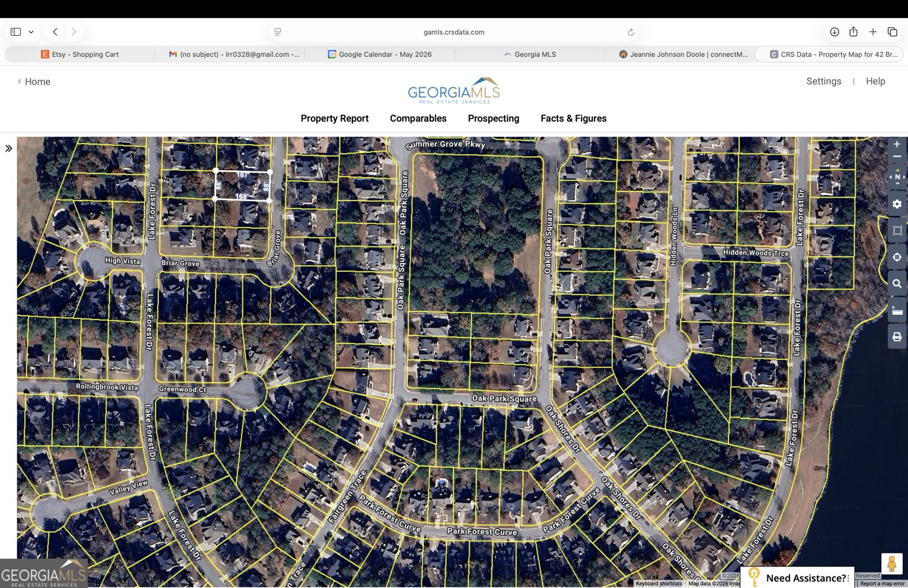The width and height of the screenshot is (908, 588).
Task: Activate the crosshair locate tool
Action: click(897, 257)
